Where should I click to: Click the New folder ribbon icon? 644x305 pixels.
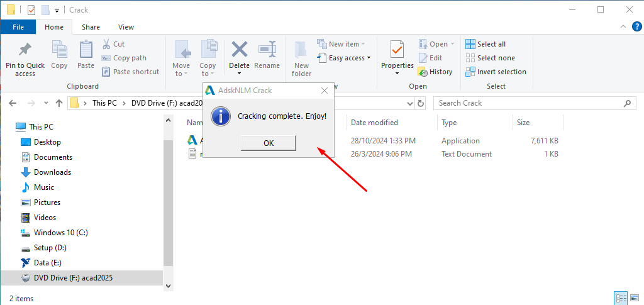pos(301,50)
